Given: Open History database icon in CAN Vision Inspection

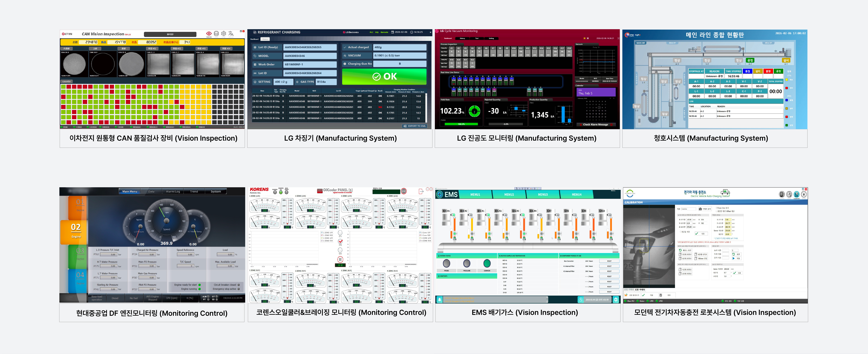Looking at the screenshot, I should [x=216, y=34].
